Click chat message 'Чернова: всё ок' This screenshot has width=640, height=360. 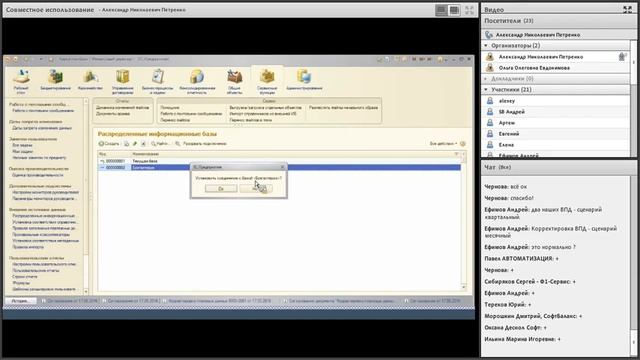(x=505, y=187)
